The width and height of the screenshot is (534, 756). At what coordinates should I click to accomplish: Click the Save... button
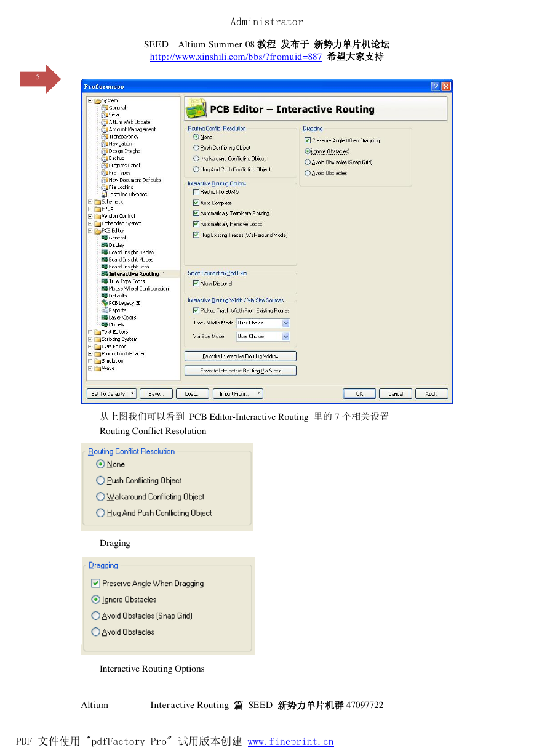[x=156, y=394]
